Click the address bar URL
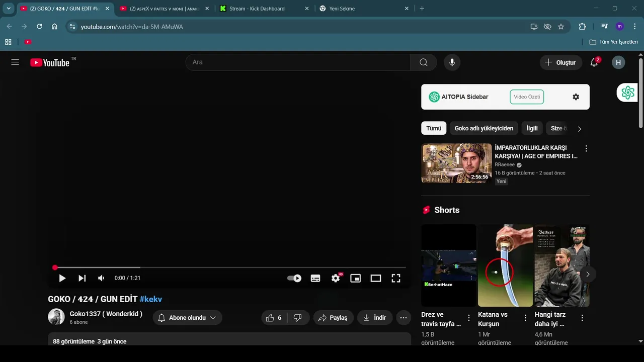 (x=132, y=26)
